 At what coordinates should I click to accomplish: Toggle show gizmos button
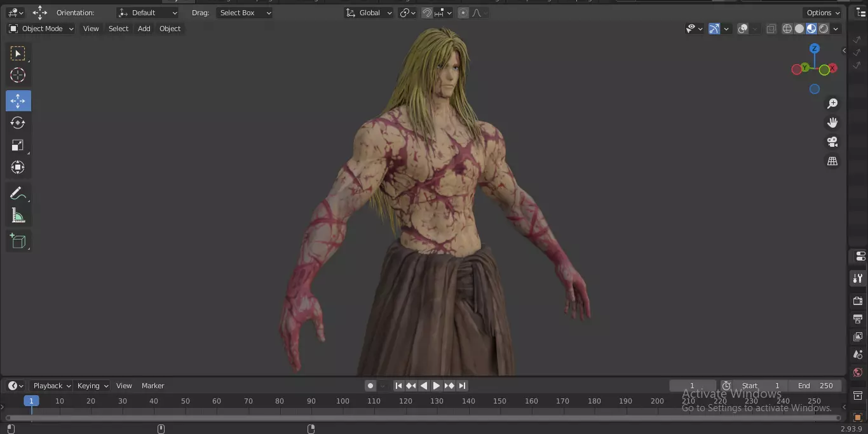coord(714,29)
